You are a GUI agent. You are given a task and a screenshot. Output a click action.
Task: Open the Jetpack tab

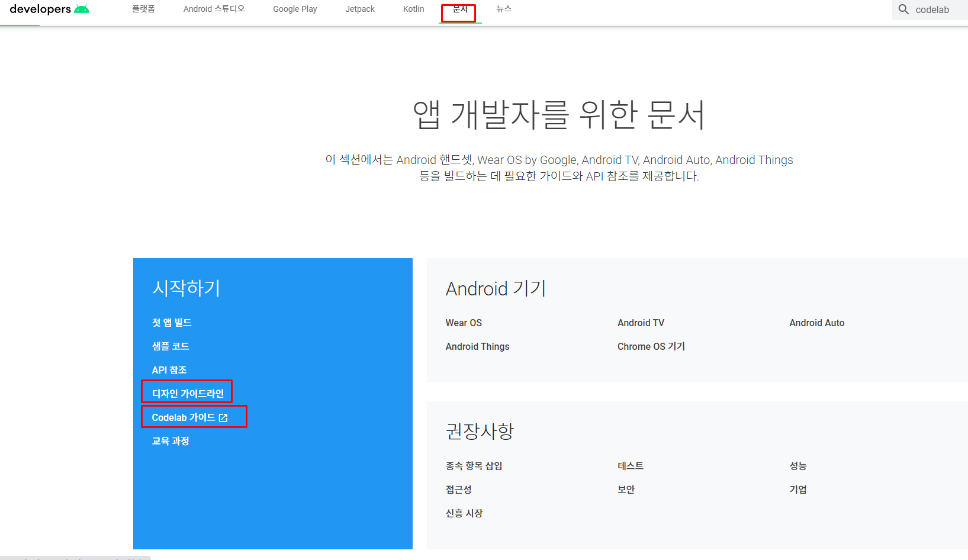[x=360, y=9]
